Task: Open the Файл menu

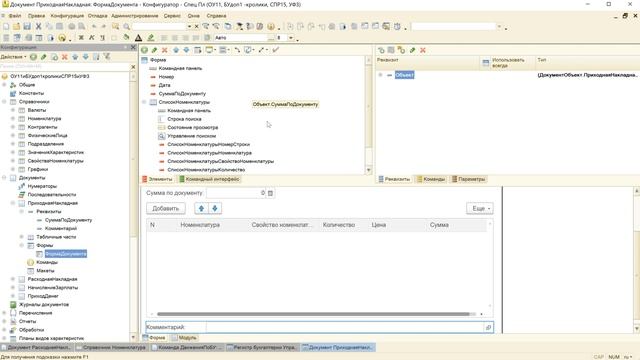Action: pyautogui.click(x=15, y=16)
